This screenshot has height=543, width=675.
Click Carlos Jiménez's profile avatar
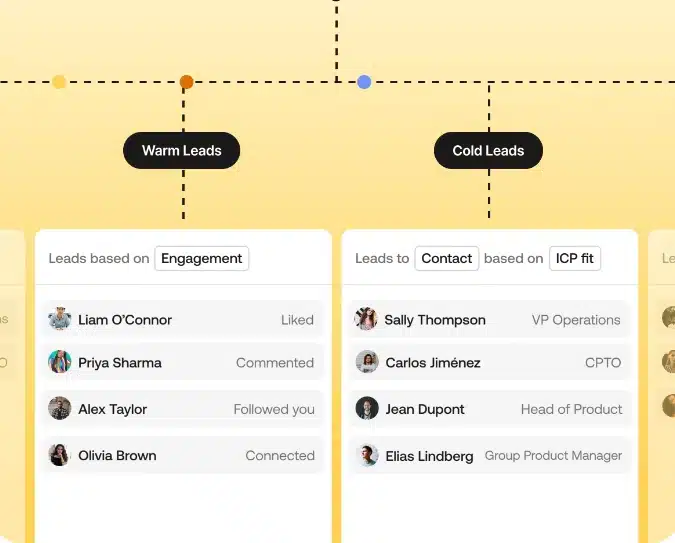(367, 362)
